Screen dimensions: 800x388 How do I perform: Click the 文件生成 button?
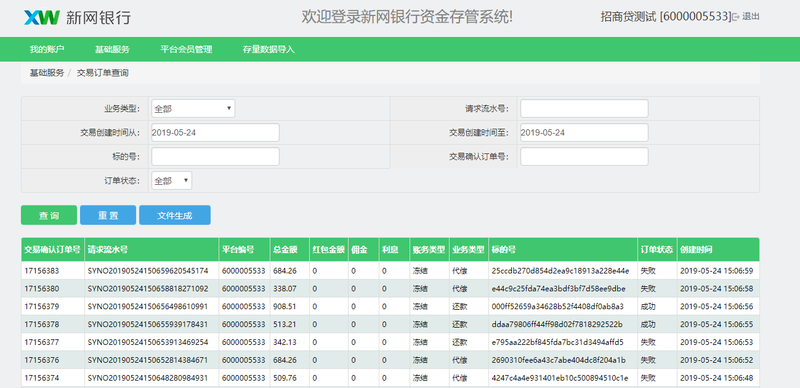[175, 215]
